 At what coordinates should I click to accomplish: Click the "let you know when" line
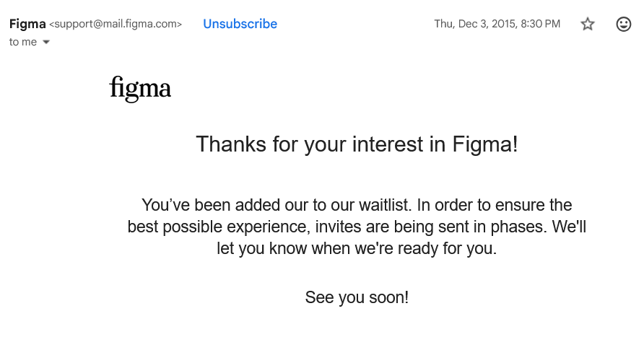coord(357,249)
